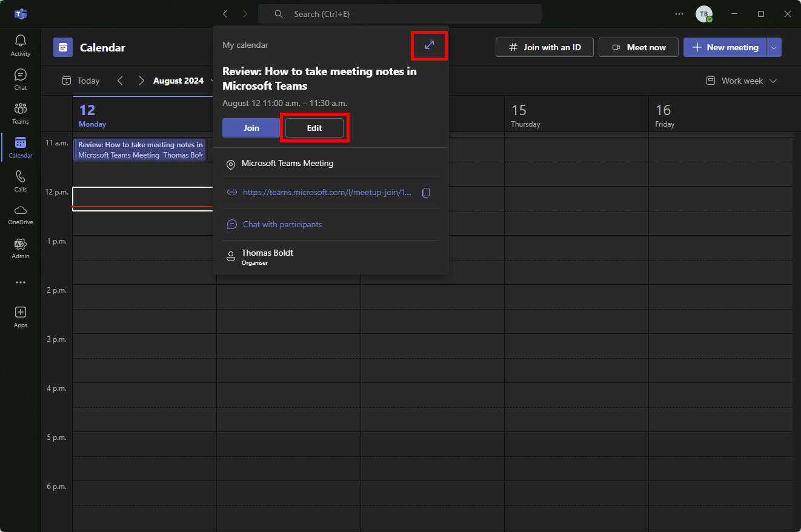Go to the previous week
Screen dimensions: 801x532
[120, 81]
